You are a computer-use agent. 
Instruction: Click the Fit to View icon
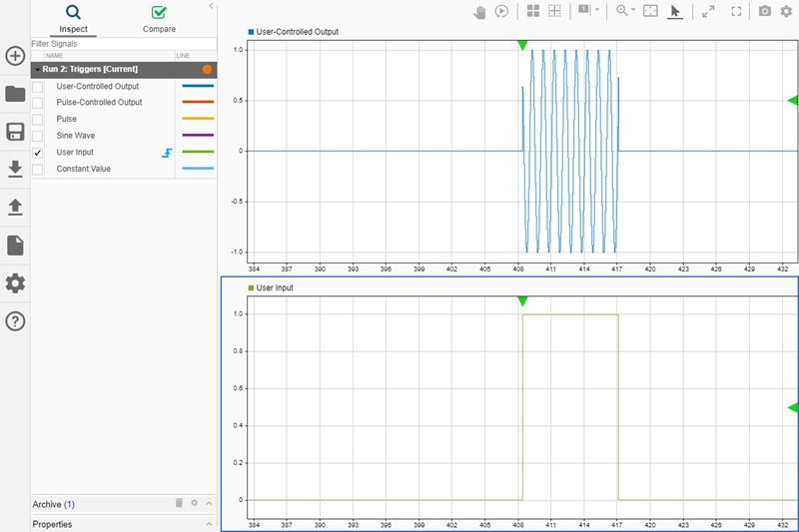coord(651,11)
